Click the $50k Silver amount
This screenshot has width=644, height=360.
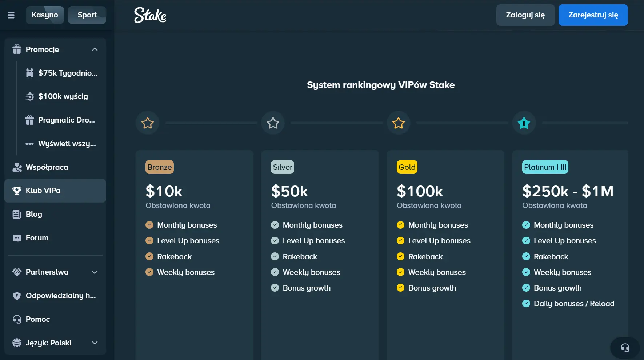(x=289, y=191)
